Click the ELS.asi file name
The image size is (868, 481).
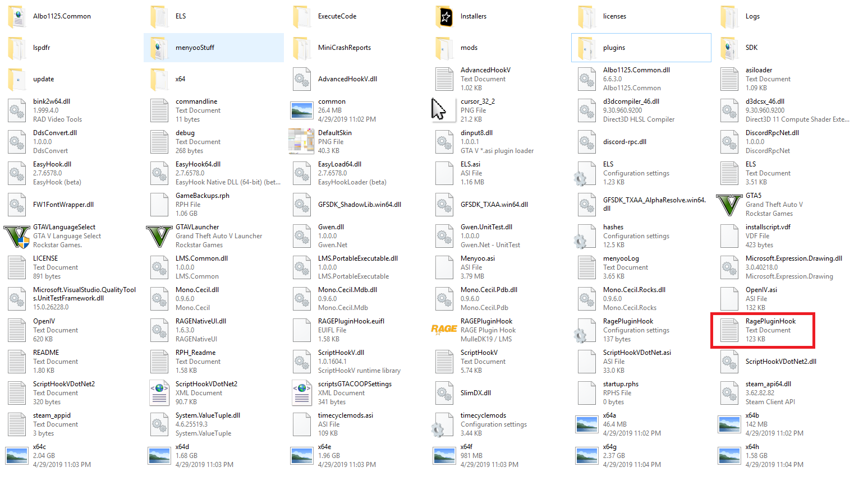pos(470,164)
